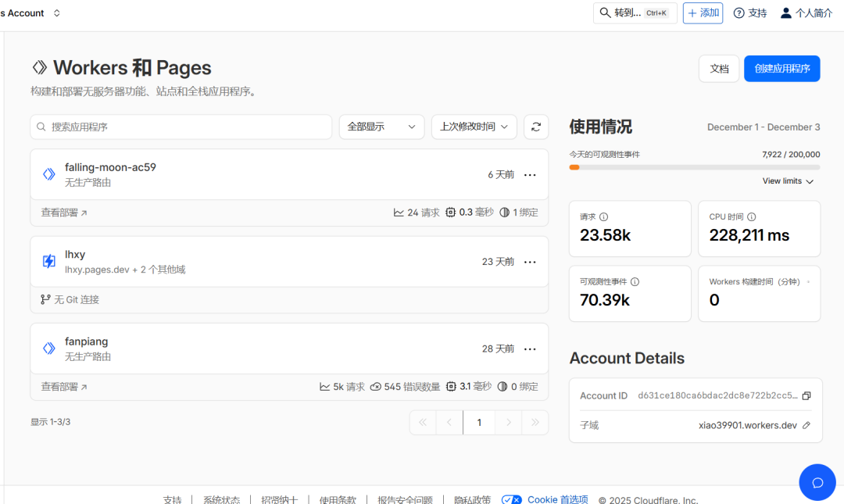
Task: Click the 0 绑定 bindings icon
Action: pos(502,387)
